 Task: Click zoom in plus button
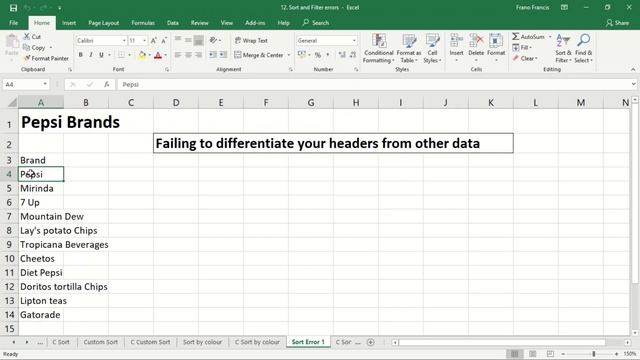coord(616,354)
